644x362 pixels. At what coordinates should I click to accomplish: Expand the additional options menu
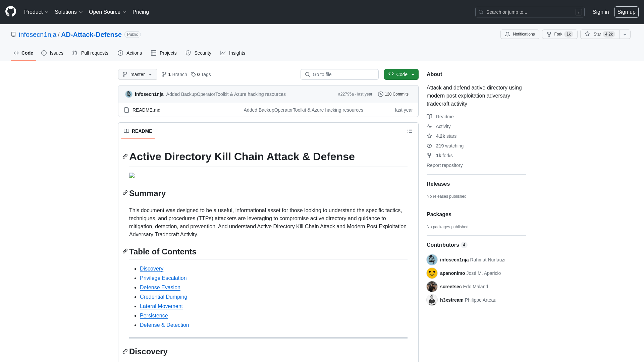tap(625, 35)
